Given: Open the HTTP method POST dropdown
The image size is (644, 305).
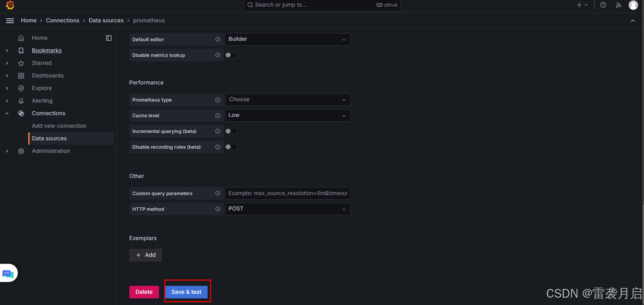Looking at the screenshot, I should 288,209.
